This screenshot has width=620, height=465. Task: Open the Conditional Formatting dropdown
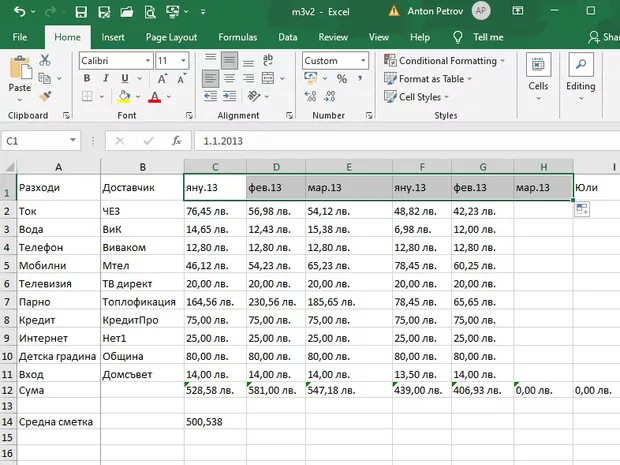(x=447, y=61)
